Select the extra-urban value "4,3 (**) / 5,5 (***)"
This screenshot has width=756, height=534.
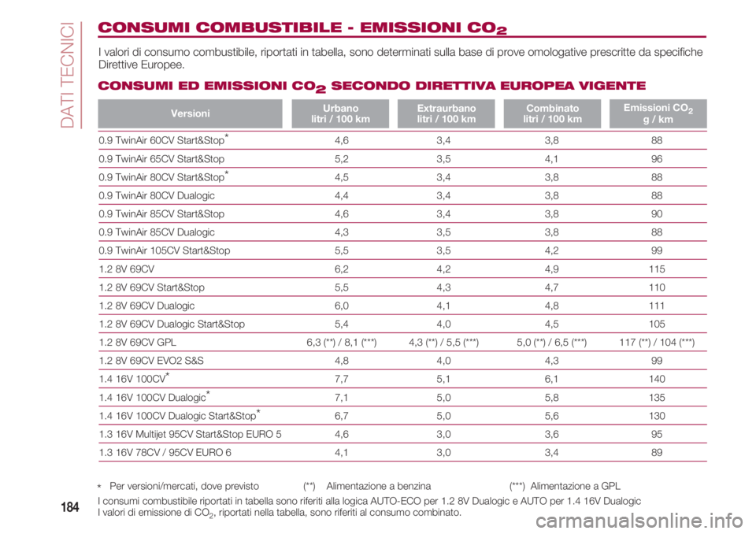point(443,343)
